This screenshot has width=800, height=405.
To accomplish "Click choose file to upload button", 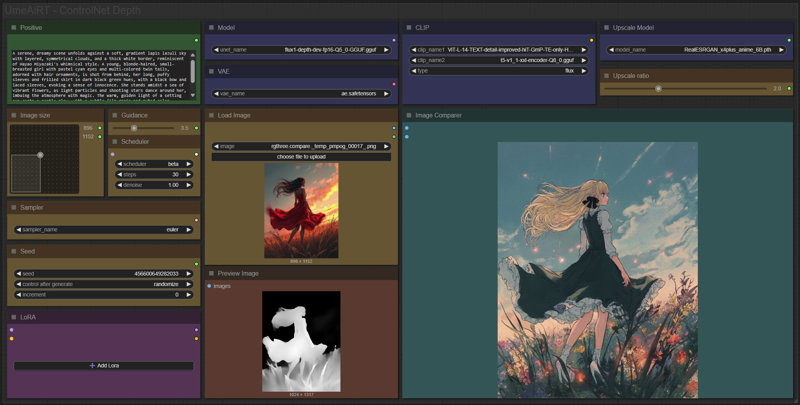I will point(301,157).
